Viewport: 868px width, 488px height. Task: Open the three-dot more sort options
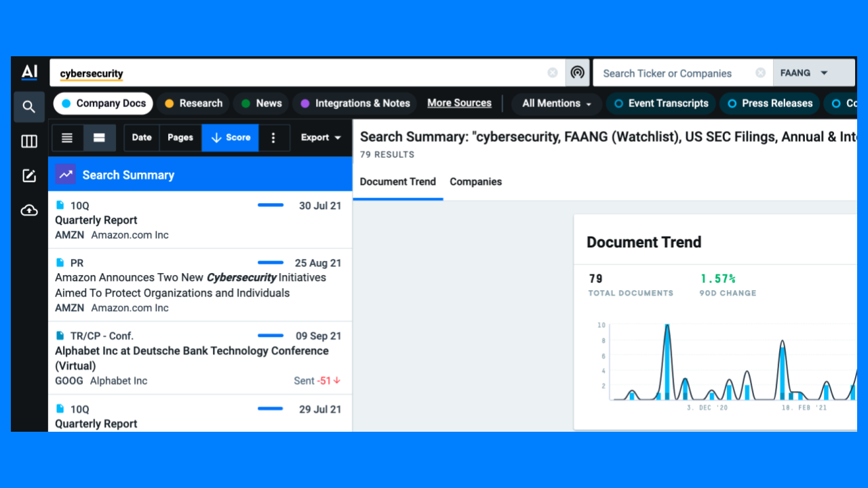(273, 138)
